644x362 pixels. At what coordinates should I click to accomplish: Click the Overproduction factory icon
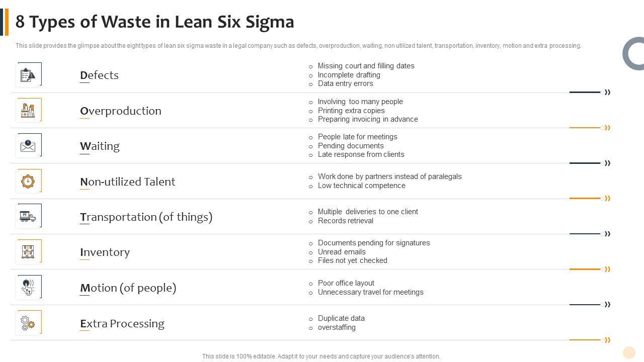coord(28,111)
